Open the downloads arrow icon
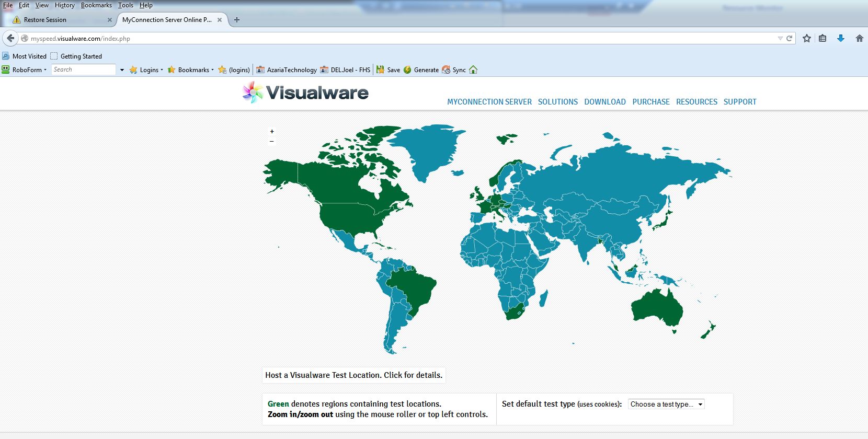The image size is (868, 439). point(841,38)
